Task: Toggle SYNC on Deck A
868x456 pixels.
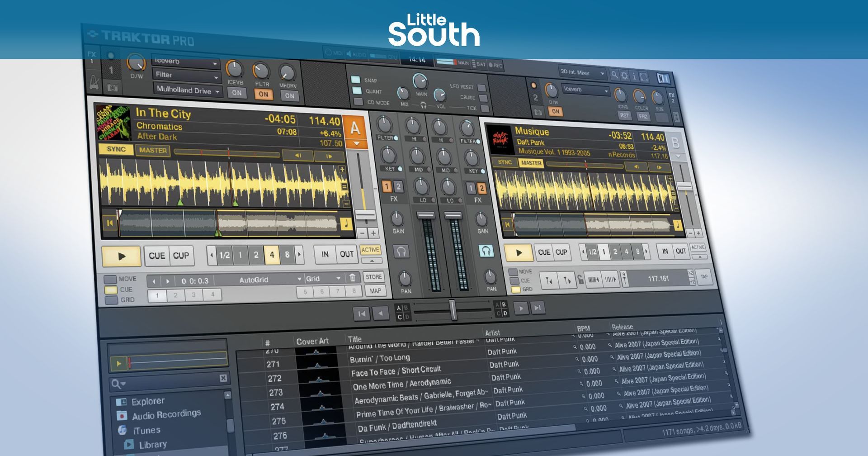Action: pyautogui.click(x=116, y=149)
